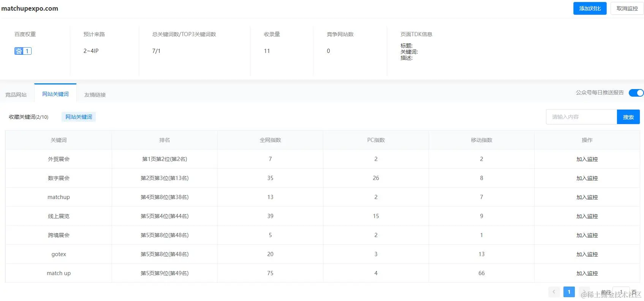Click the 取消监控 button
Image resolution: width=644 pixels, height=301 pixels.
coord(627,8)
